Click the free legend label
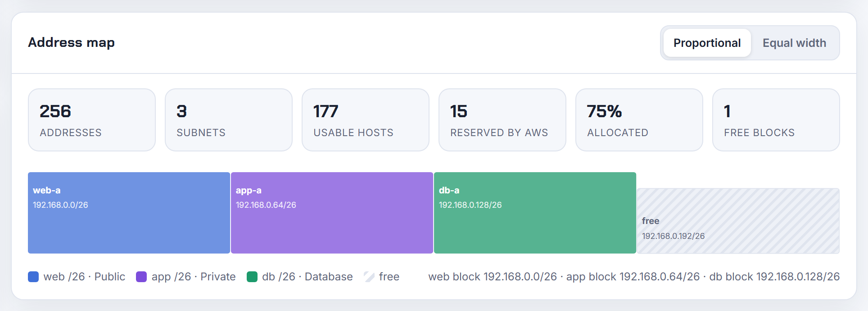The image size is (868, 311). click(389, 277)
